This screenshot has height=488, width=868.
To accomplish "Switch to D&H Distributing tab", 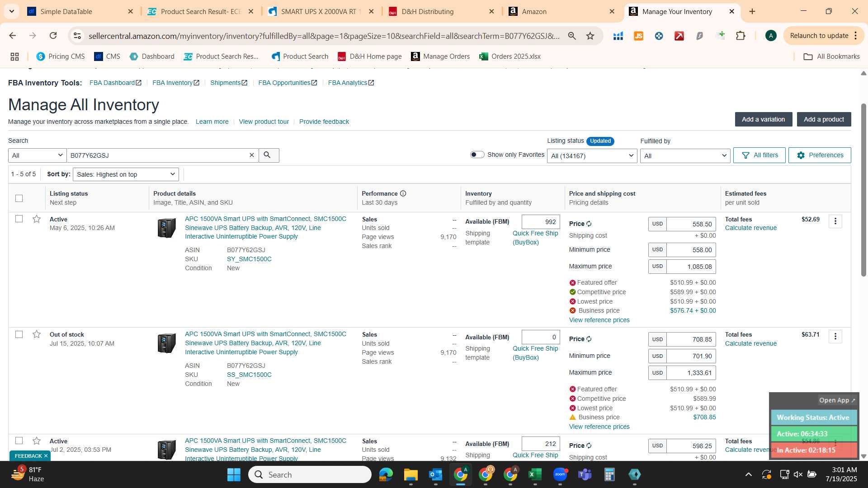I will pyautogui.click(x=442, y=11).
